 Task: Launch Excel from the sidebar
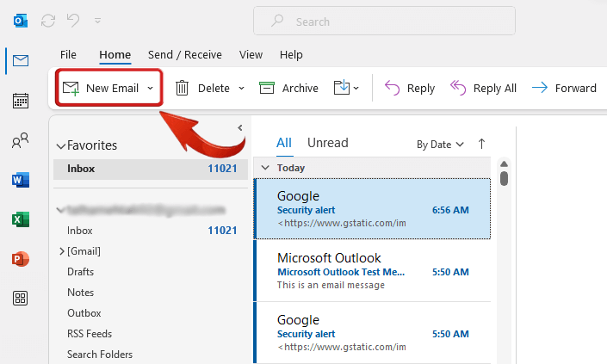(21, 219)
